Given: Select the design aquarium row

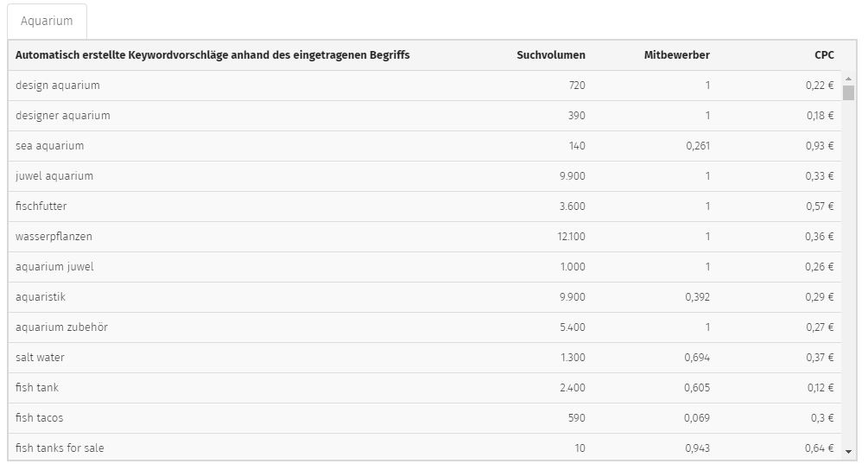Looking at the screenshot, I should click(425, 86).
